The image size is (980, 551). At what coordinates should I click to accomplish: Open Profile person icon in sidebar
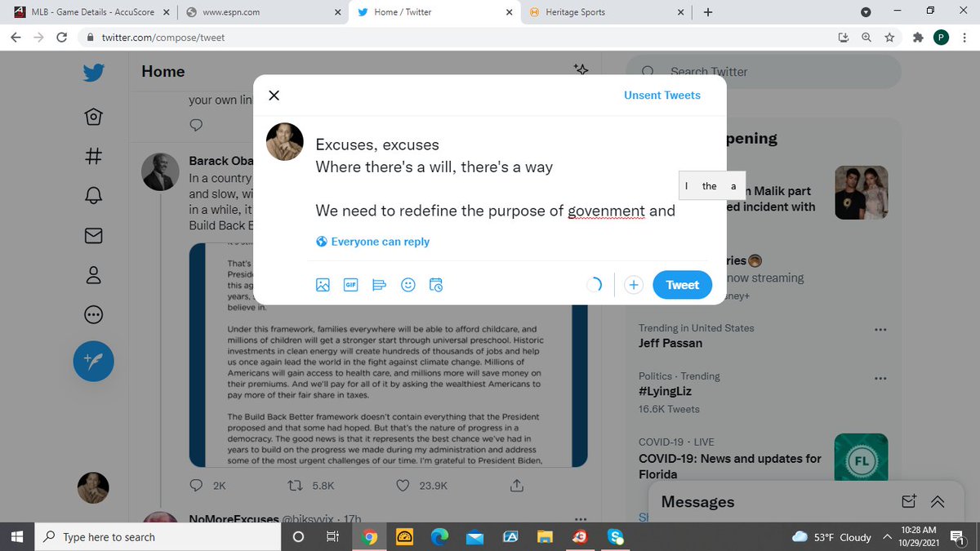point(93,275)
